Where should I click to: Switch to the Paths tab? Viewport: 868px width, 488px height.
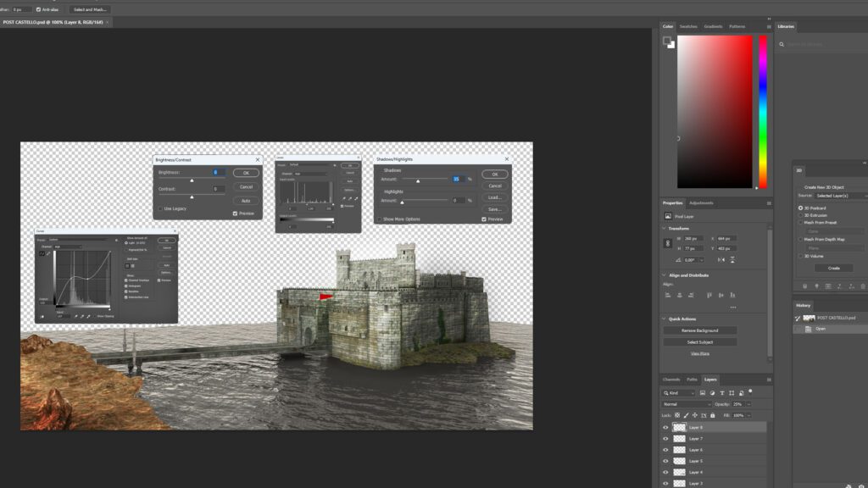[692, 380]
